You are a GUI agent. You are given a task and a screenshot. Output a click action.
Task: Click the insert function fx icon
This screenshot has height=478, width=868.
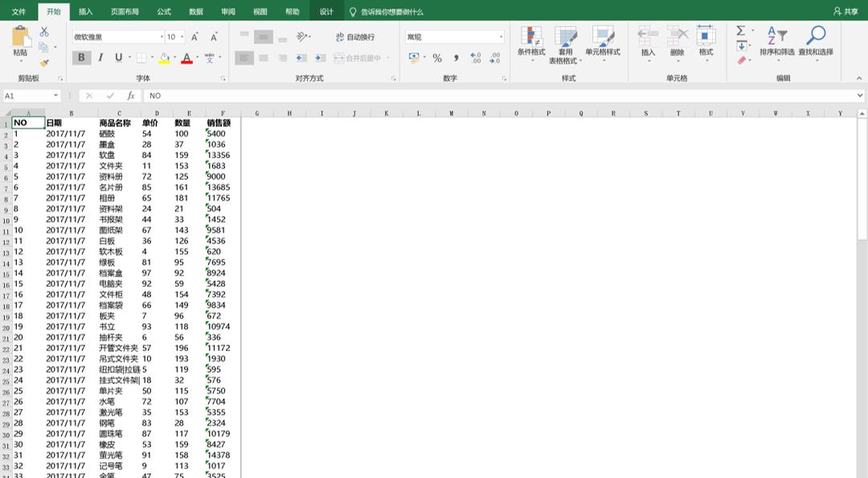point(131,96)
